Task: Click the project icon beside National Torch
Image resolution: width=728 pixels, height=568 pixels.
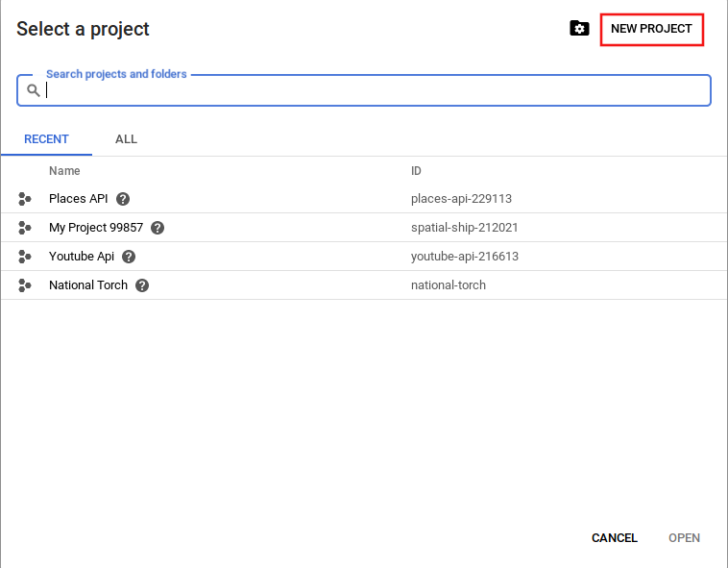Action: (25, 285)
